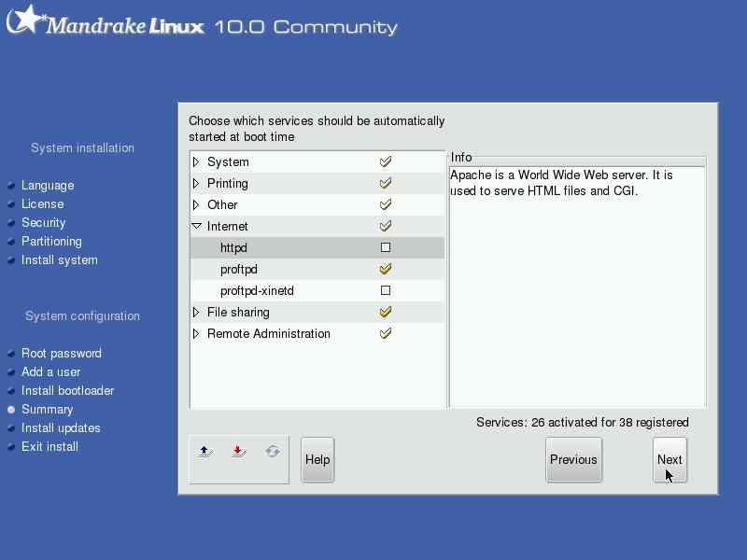Click the System configuration heading
This screenshot has height=560, width=747.
point(82,316)
